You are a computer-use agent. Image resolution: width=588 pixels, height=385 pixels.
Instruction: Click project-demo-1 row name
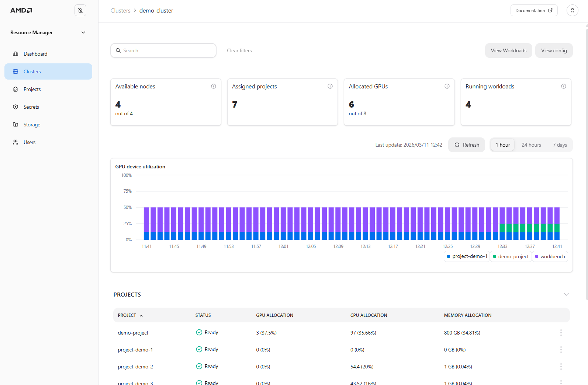click(x=135, y=350)
